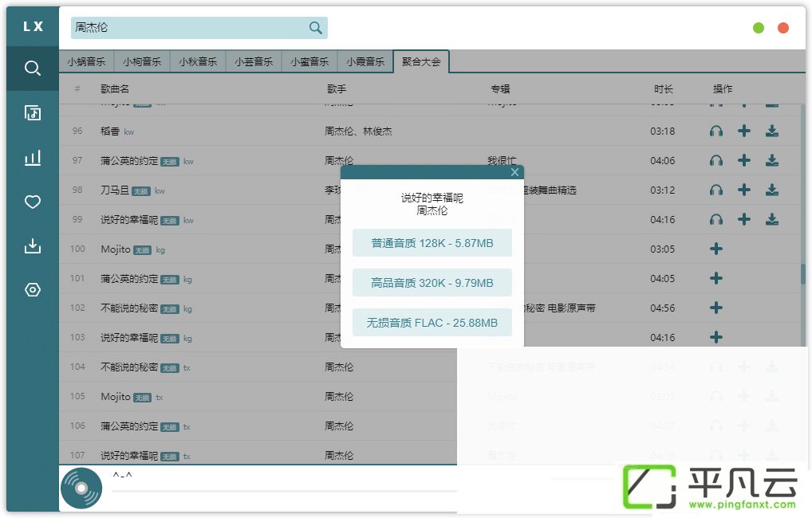Add song 102 不能说的秘密 kg to list
Image resolution: width=812 pixels, height=518 pixels.
point(716,308)
